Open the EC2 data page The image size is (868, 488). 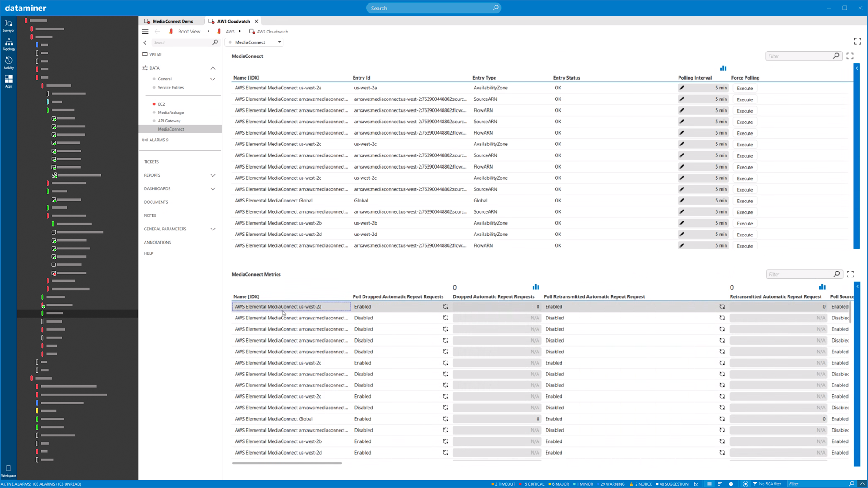(x=161, y=104)
